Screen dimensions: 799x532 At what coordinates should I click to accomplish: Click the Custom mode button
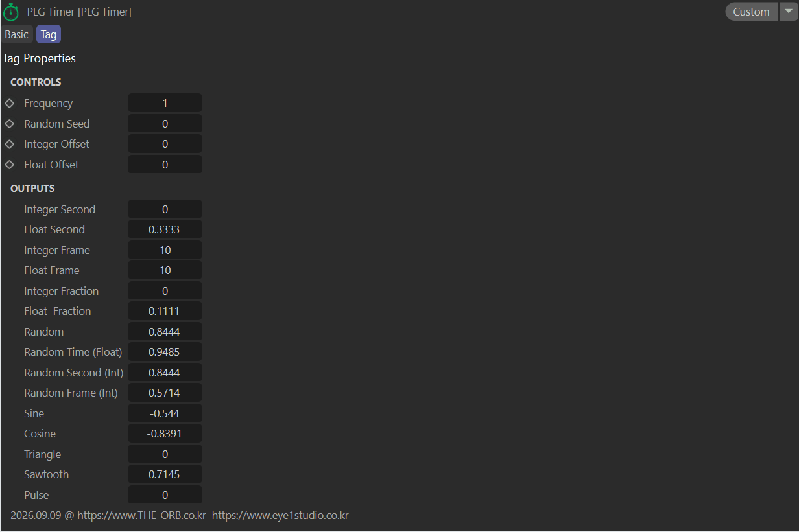pyautogui.click(x=751, y=12)
